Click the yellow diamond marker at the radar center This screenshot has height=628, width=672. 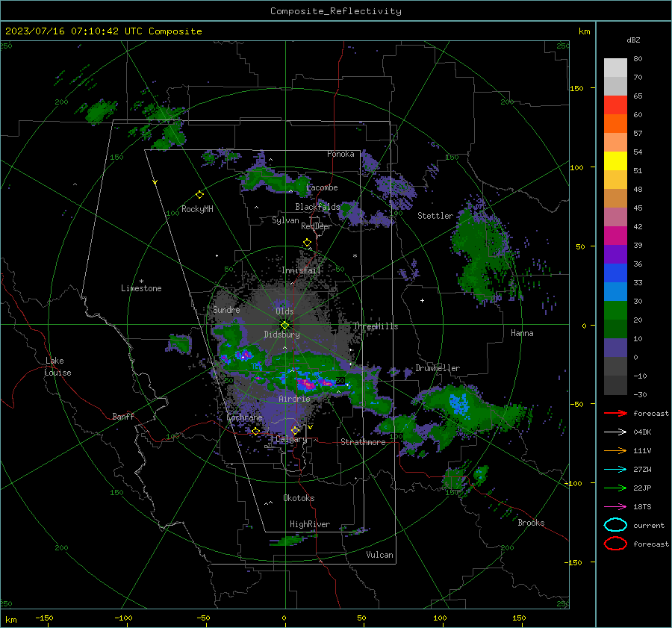tap(284, 326)
